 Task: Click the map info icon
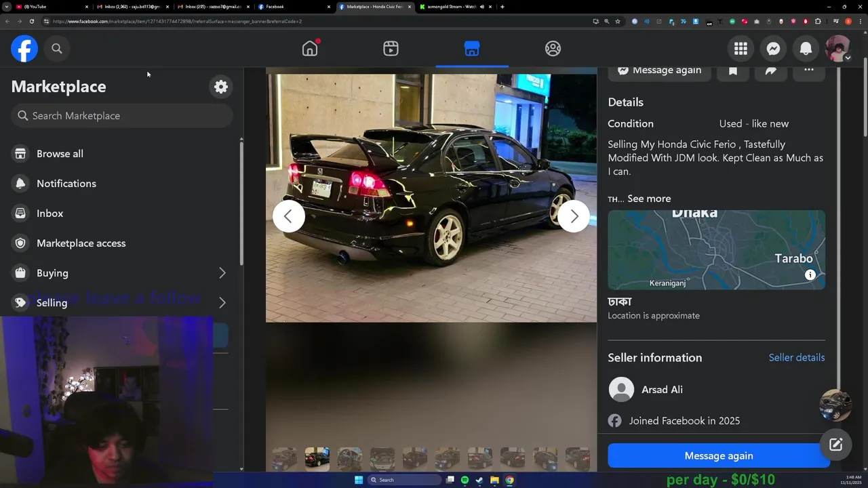tap(810, 274)
